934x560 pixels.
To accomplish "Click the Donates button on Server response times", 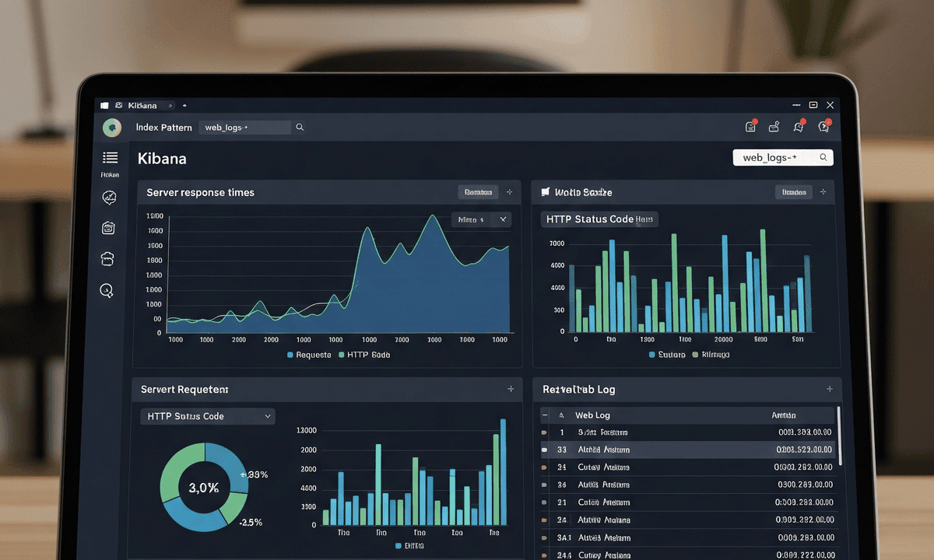I will (477, 191).
